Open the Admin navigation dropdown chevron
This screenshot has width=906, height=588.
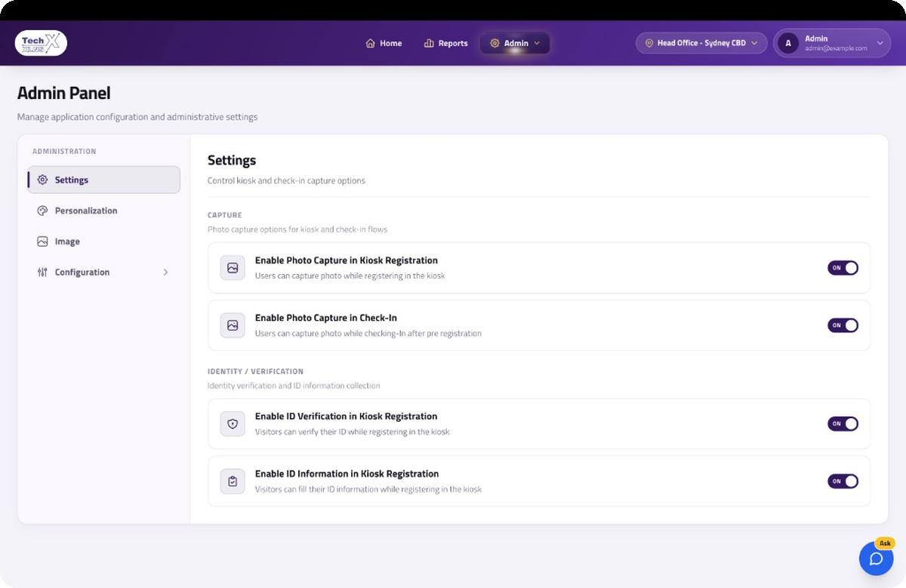pos(537,43)
